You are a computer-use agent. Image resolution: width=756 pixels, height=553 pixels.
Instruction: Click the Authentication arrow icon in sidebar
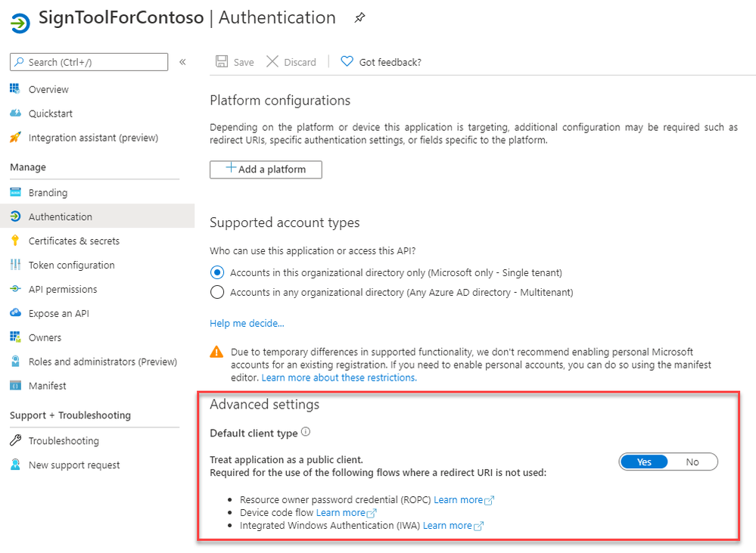coord(15,216)
